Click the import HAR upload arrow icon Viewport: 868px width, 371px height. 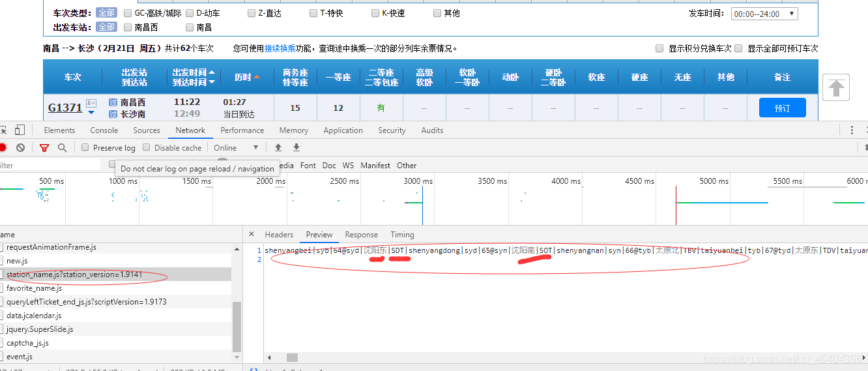278,148
